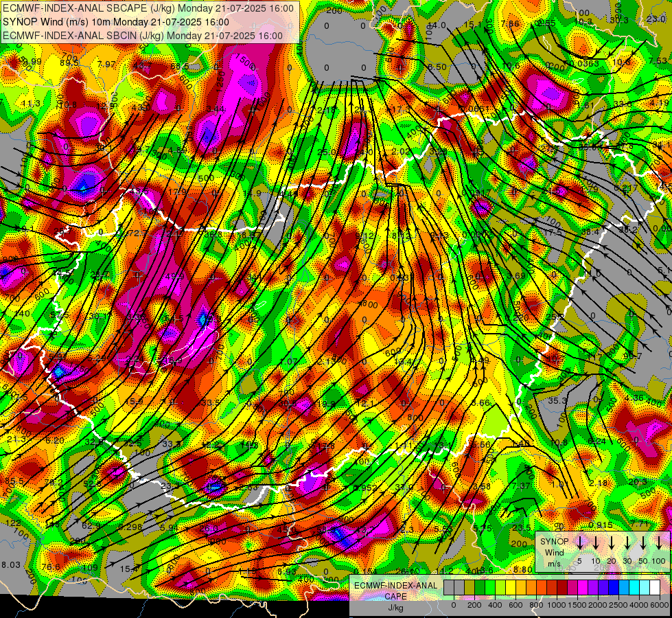Click the '11.3' value on the map
Viewport: 672px width, 618px height.
tap(31, 104)
